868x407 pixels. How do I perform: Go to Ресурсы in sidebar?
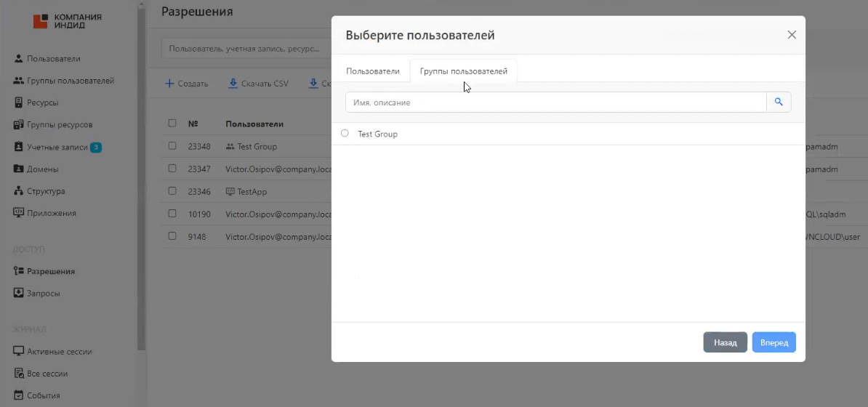[42, 102]
